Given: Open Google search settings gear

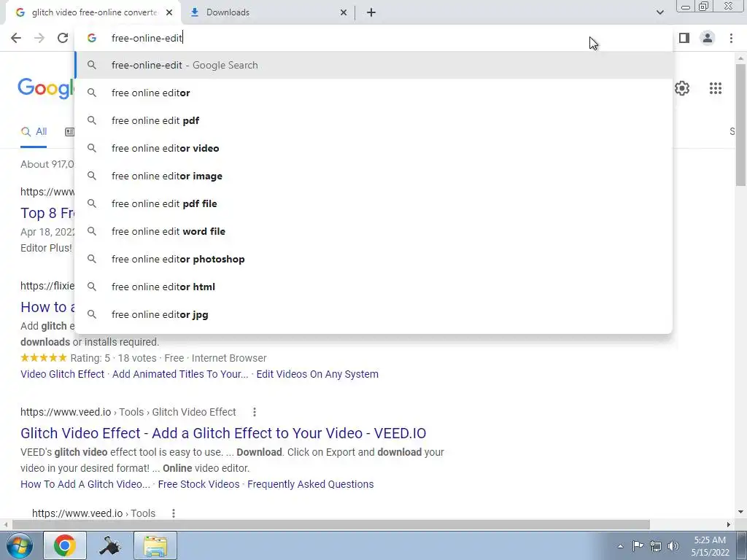Looking at the screenshot, I should pyautogui.click(x=682, y=88).
